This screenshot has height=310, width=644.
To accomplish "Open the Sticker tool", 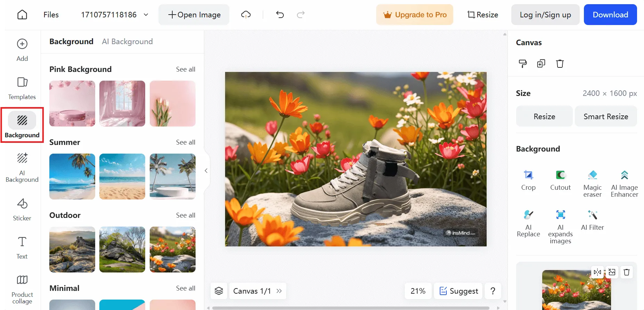I will click(x=22, y=210).
